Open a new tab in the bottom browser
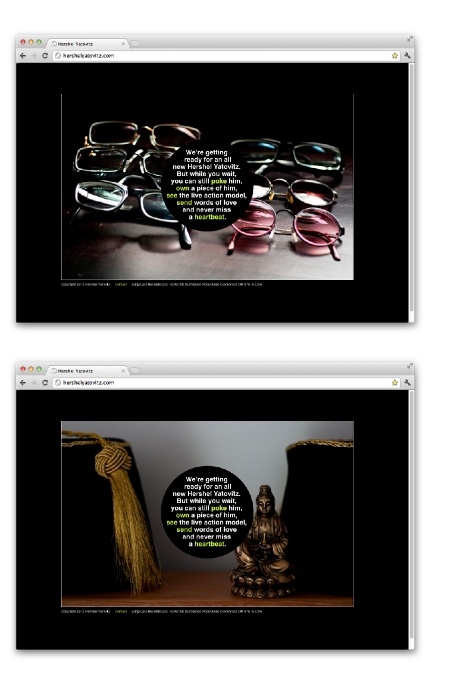The height and width of the screenshot is (689, 452). click(x=135, y=370)
